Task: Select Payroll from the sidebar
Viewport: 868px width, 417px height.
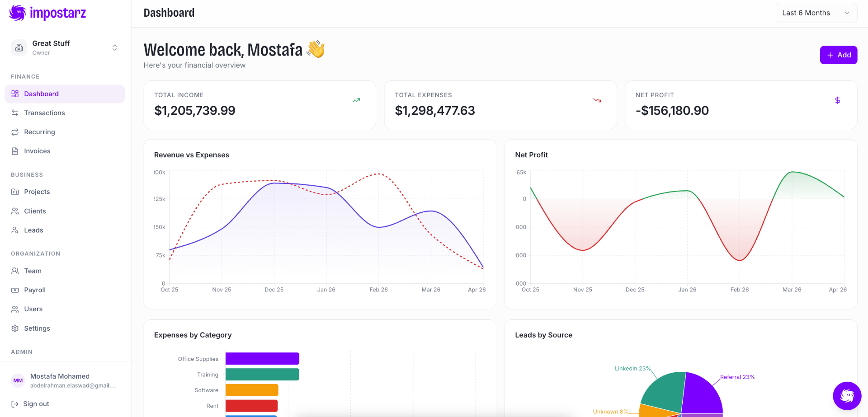Action: point(35,290)
